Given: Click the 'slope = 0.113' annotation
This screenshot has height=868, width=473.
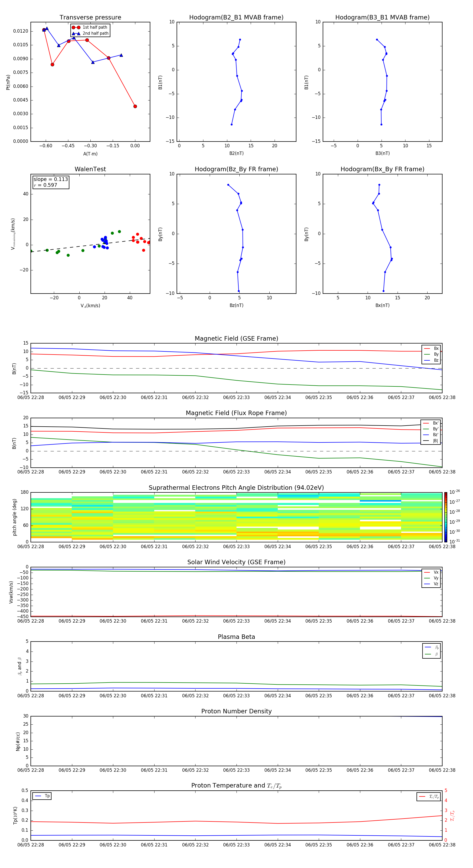Looking at the screenshot, I should point(51,179).
